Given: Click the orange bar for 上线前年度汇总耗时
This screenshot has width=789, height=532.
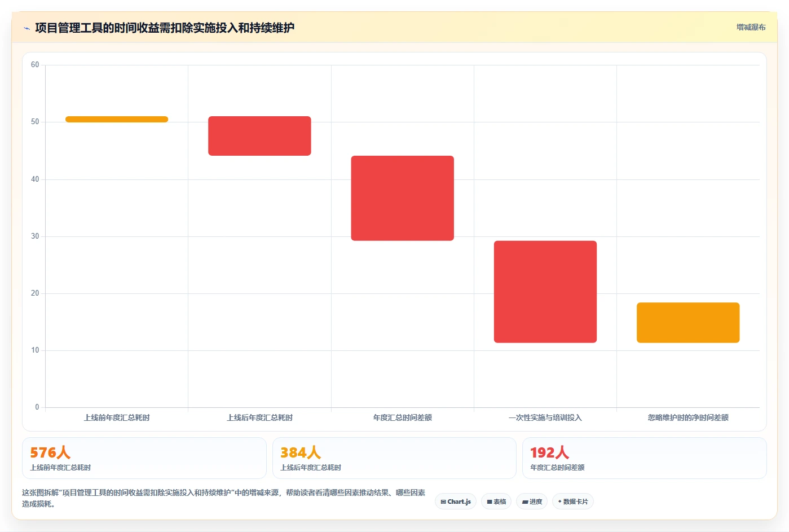Looking at the screenshot, I should click(x=117, y=119).
